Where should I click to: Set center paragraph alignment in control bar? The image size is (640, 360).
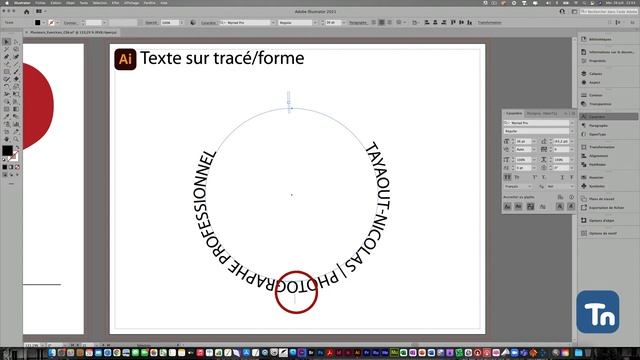(x=382, y=22)
